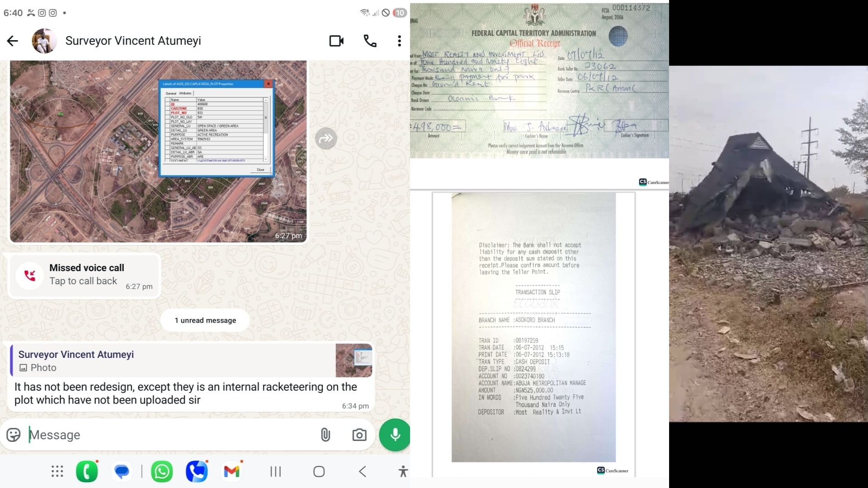Open the three-dot chat options menu
Viewport: 868px width, 488px height.
point(399,41)
